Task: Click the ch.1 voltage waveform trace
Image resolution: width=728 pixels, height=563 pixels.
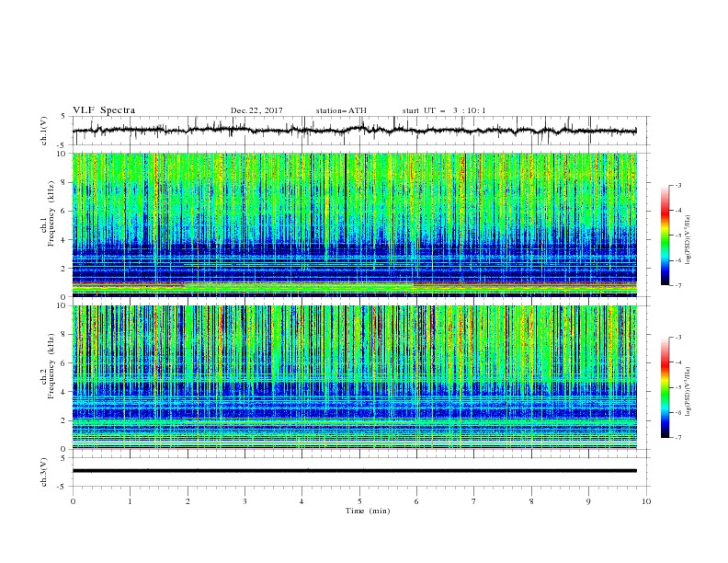Action: (x=354, y=131)
